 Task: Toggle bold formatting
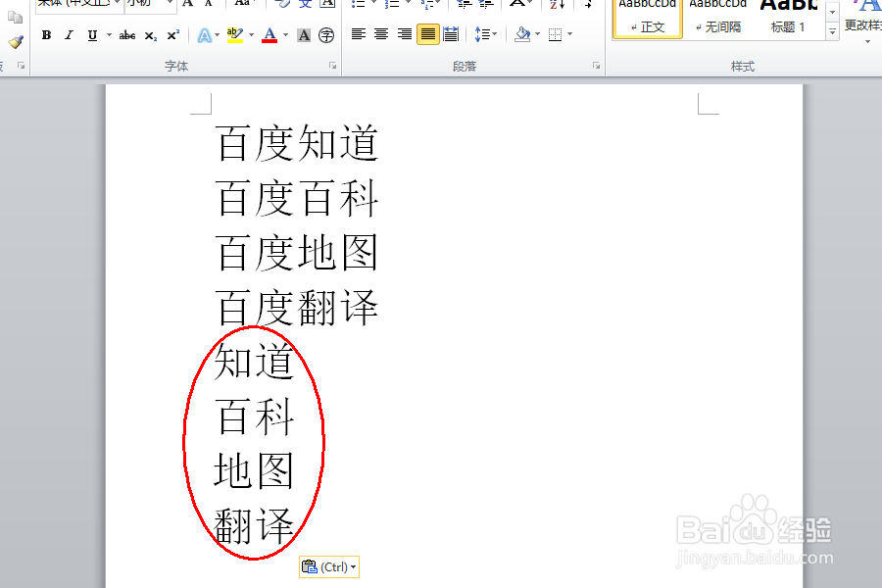(46, 34)
